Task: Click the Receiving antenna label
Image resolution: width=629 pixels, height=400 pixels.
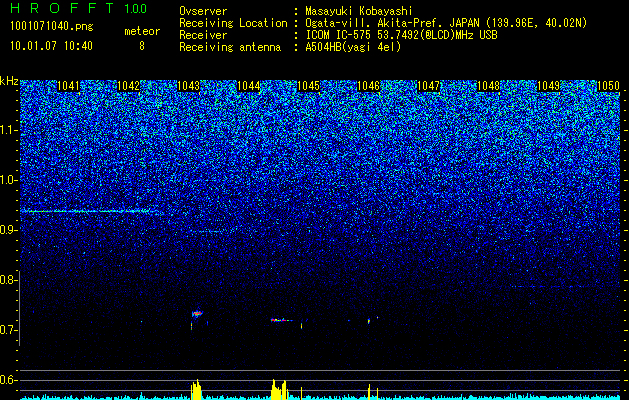Action: [x=230, y=47]
